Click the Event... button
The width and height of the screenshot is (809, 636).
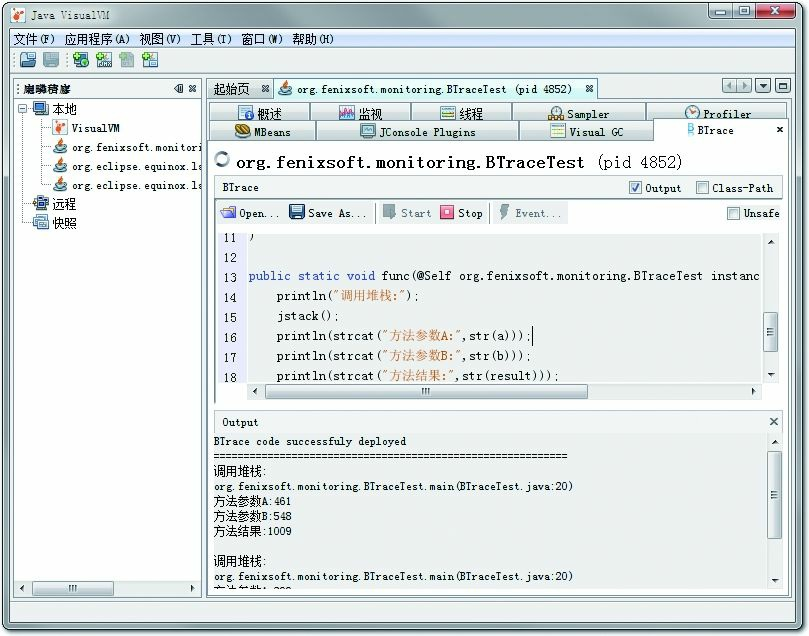(x=530, y=213)
